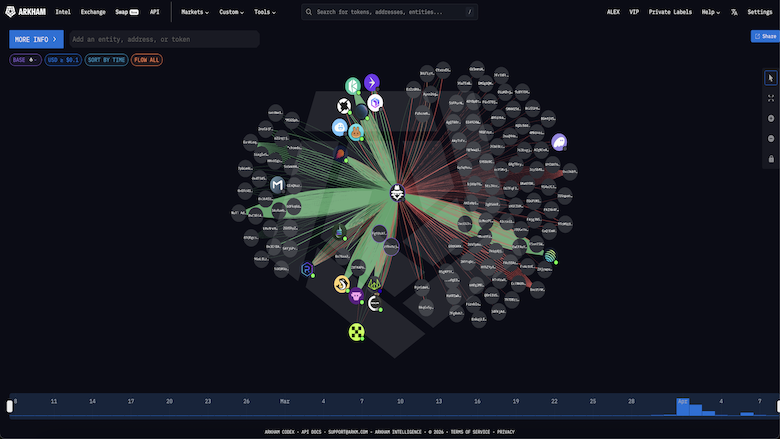The height and width of the screenshot is (439, 780).
Task: Toggle the SORT BY TIME filter
Action: point(106,60)
